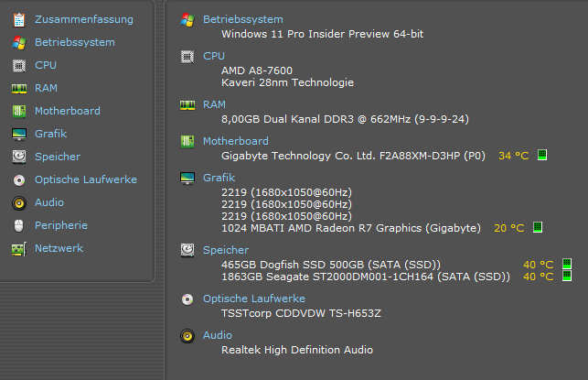Viewport: 588px width, 380px height.
Task: Click the Dogfish SSD 40 °C temperature value
Action: point(538,265)
